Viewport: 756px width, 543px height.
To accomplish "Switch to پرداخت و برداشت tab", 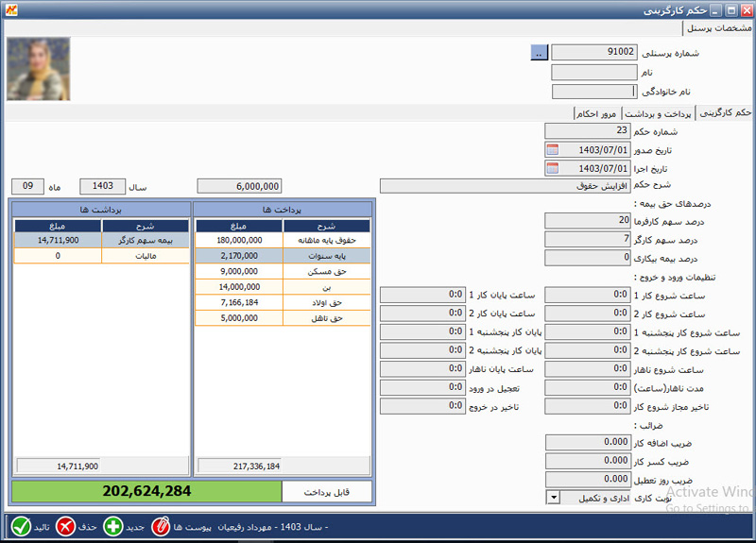I will coord(658,113).
